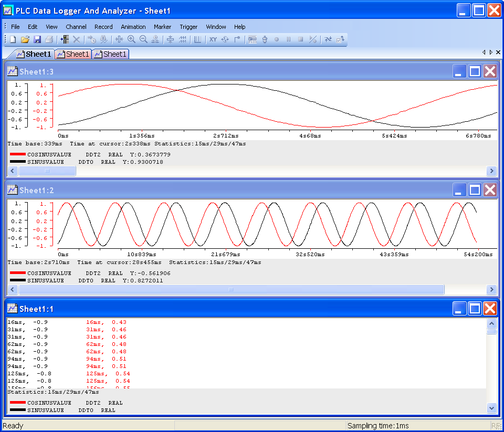The width and height of the screenshot is (504, 432).
Task: Create a new file with the blank page icon
Action: [13, 39]
